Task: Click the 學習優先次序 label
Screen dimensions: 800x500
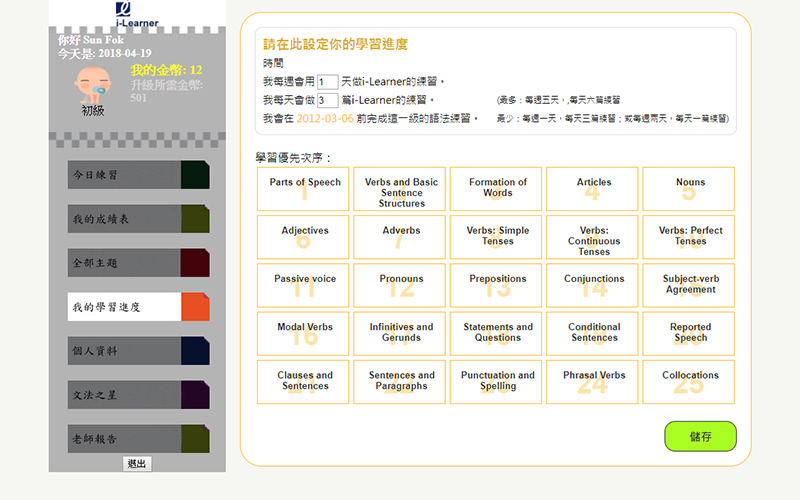Action: pos(293,158)
